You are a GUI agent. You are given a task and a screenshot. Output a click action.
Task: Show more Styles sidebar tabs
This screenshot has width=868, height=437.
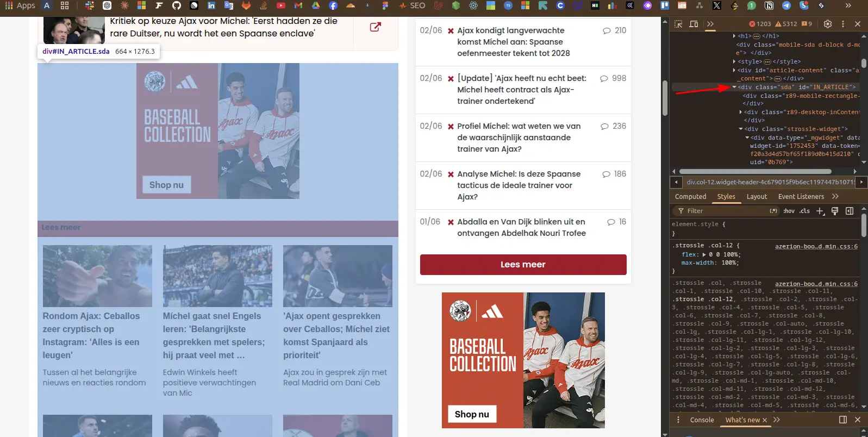pos(835,197)
